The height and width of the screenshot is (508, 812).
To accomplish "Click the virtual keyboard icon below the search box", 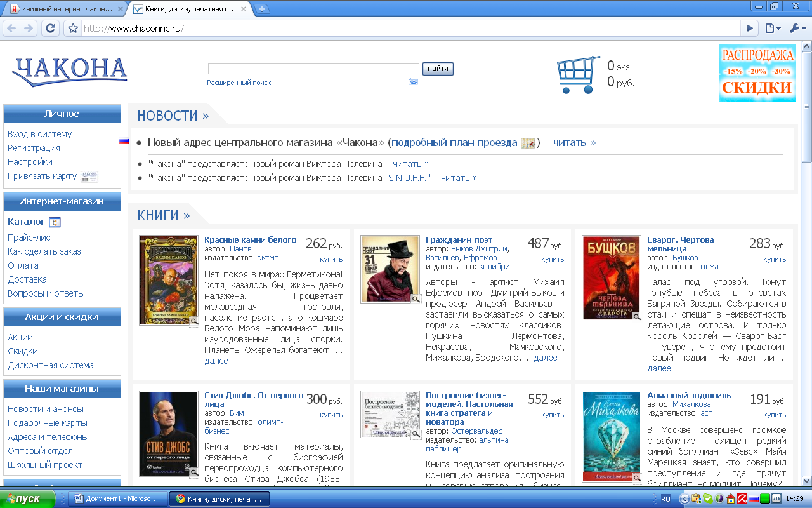I will pos(413,82).
